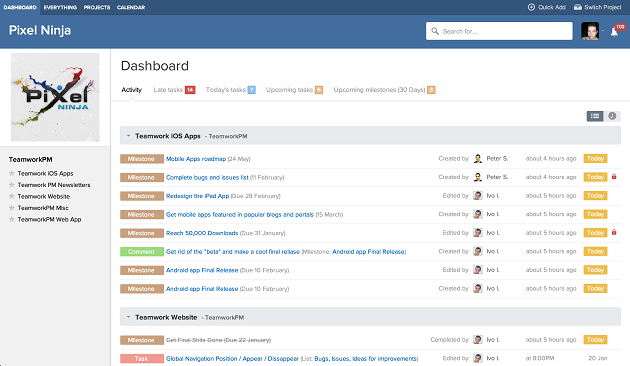
Task: Open the Calendar menu
Action: [131, 7]
